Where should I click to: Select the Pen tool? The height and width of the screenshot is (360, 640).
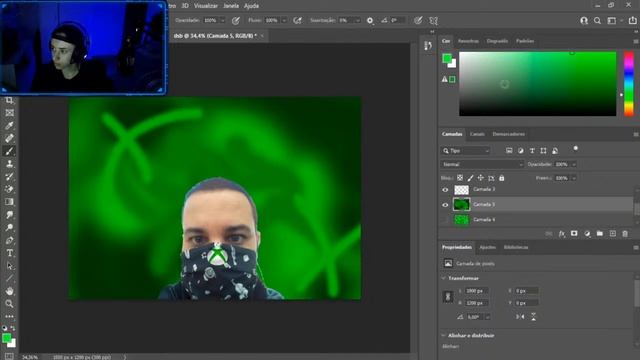9,240
